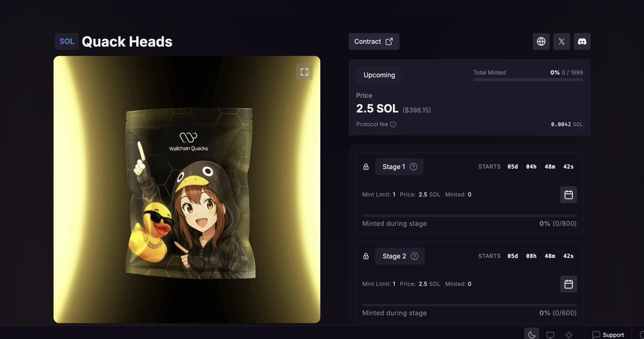Add Stage 2 to calendar
Image resolution: width=644 pixels, height=339 pixels.
(x=569, y=284)
